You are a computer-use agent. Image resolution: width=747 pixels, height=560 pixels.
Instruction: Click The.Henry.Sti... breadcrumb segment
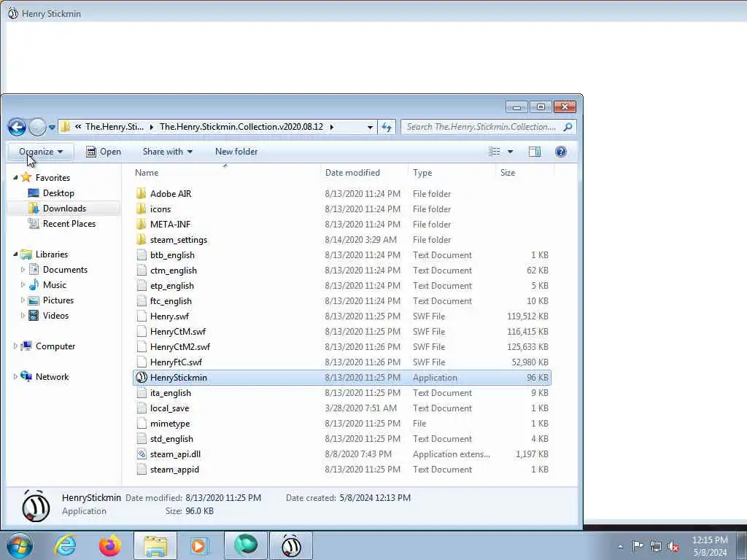115,127
